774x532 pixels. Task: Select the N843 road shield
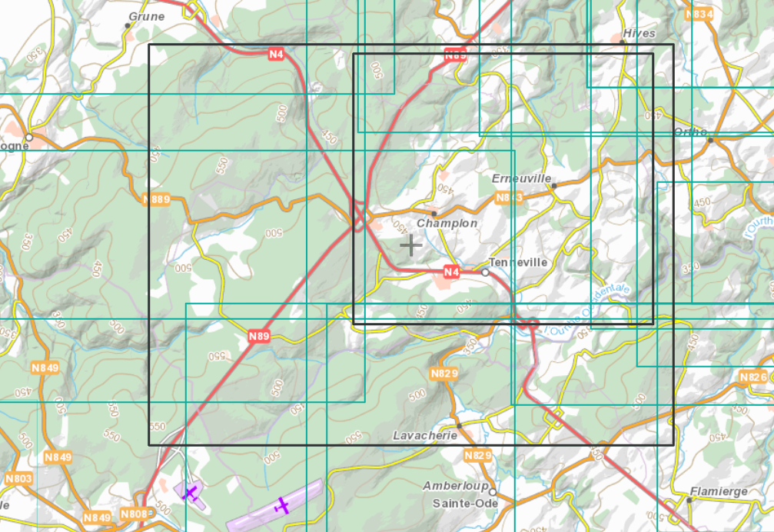(509, 198)
